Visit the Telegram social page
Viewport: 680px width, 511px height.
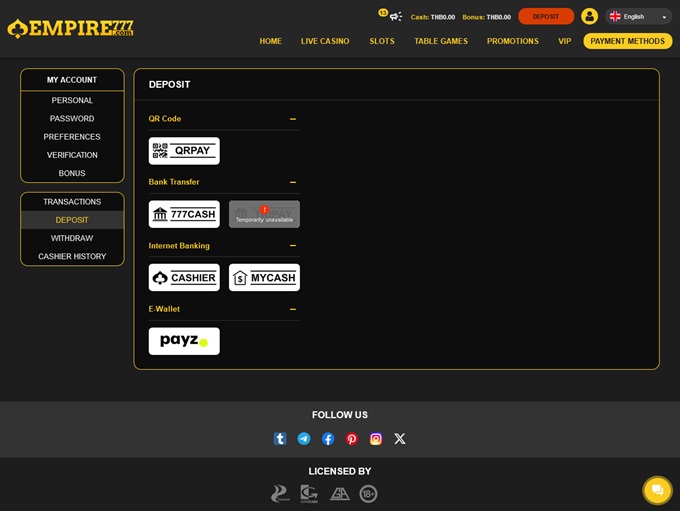pos(304,439)
